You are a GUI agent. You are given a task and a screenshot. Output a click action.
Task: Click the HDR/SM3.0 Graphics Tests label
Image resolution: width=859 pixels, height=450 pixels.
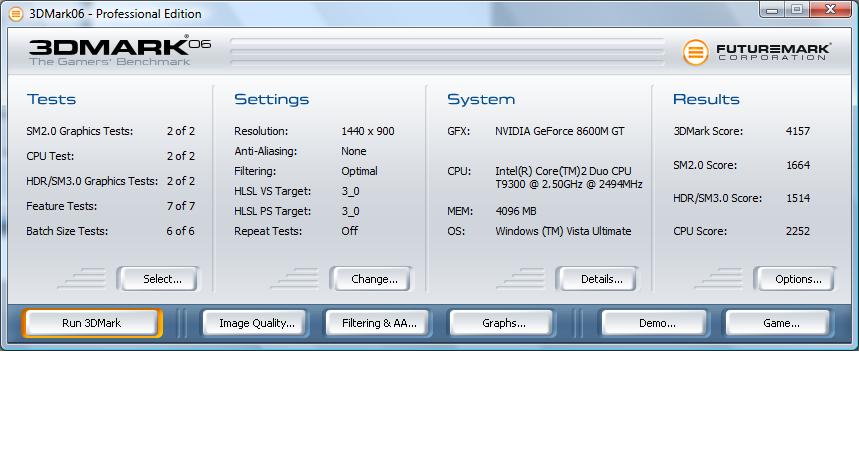[91, 181]
